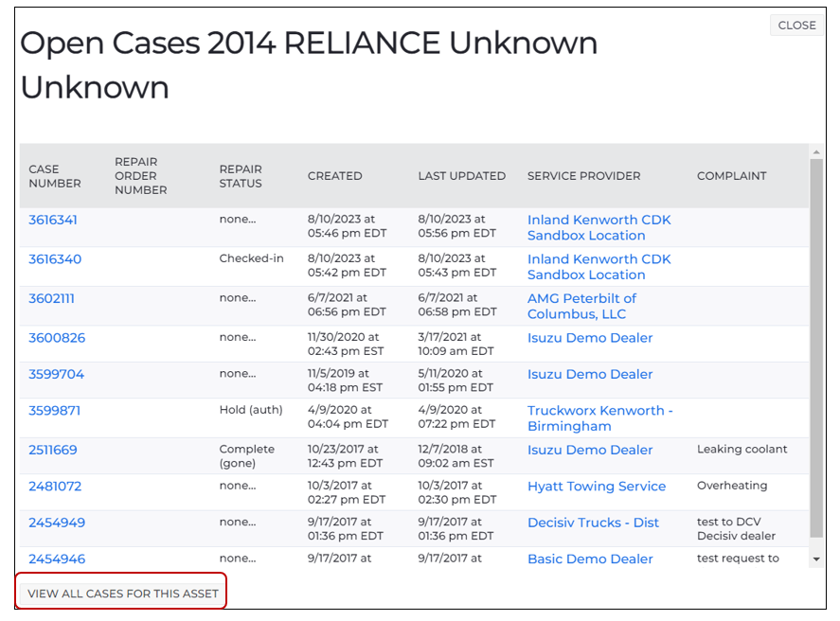
Task: Select the Hold (auth) repair status cell
Action: tap(251, 410)
